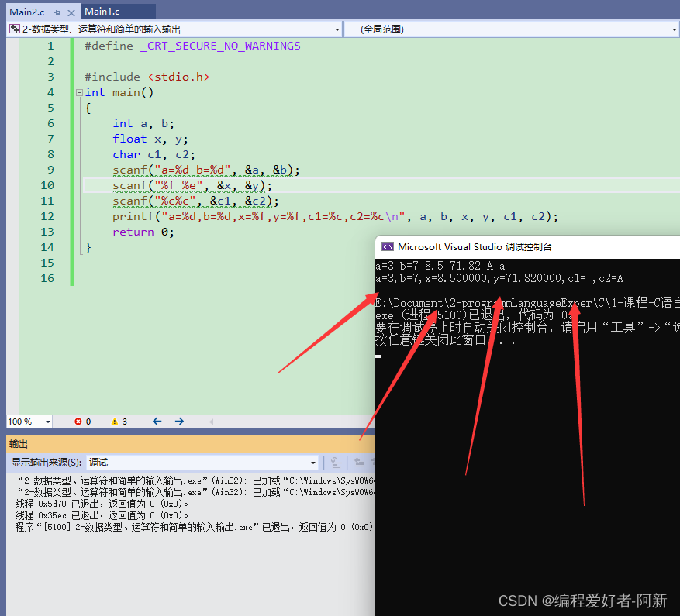Click the output line '程序 [5100]' exit message

(x=194, y=527)
